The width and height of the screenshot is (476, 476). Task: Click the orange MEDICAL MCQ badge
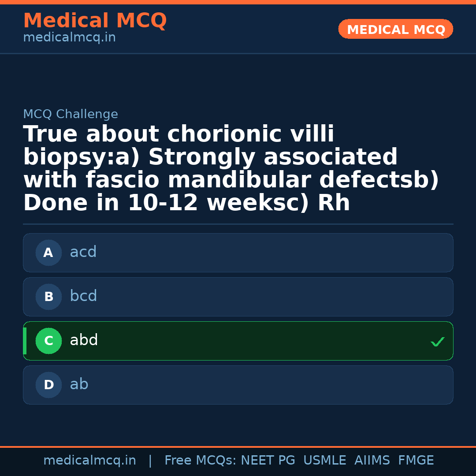click(x=395, y=30)
